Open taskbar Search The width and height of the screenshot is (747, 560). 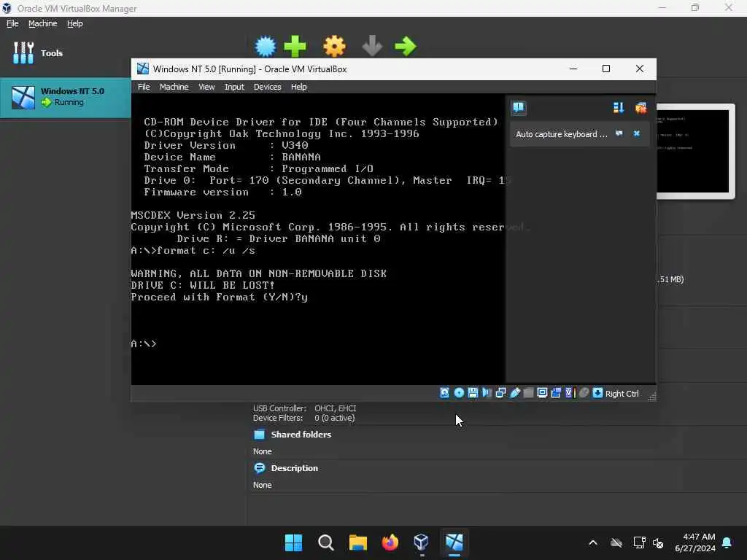pos(326,542)
